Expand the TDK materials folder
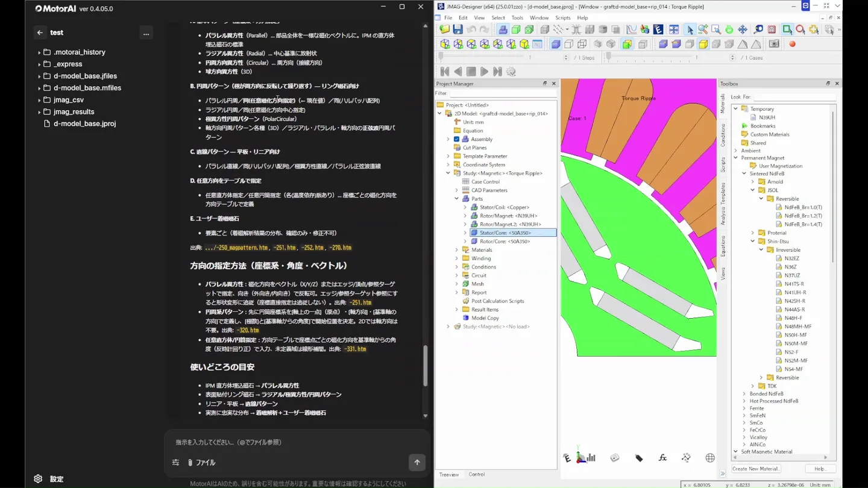The width and height of the screenshot is (868, 488). pos(752,386)
